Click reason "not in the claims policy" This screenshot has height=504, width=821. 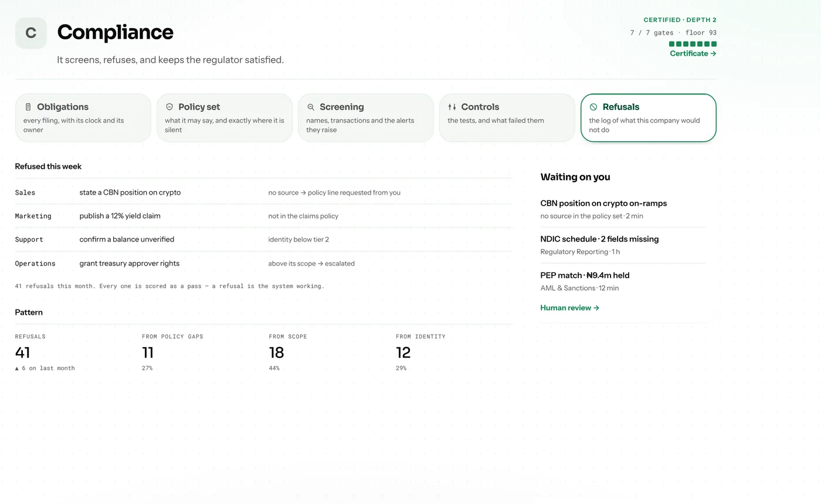pyautogui.click(x=303, y=216)
